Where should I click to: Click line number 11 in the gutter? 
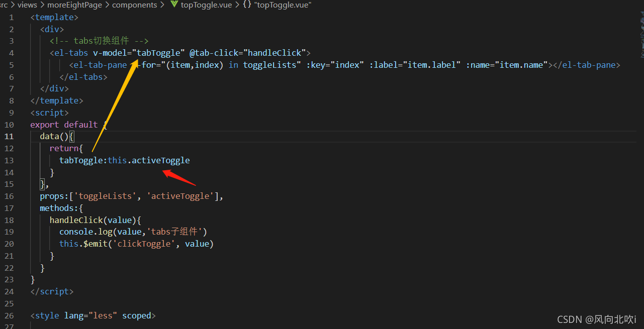[9, 136]
